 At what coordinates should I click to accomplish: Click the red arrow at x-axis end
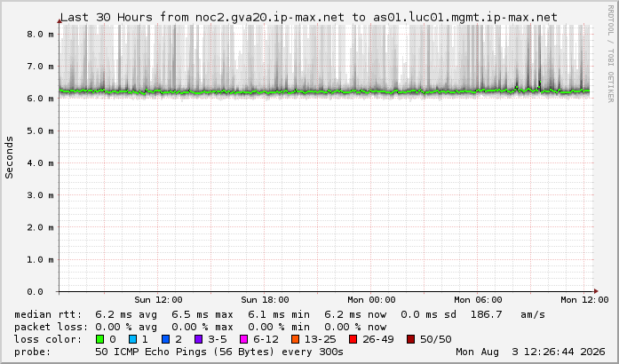(596, 292)
